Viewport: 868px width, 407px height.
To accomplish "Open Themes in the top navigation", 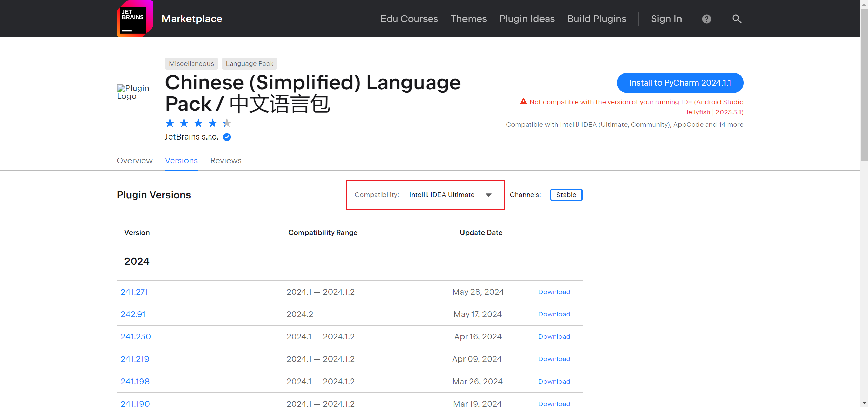I will (468, 19).
